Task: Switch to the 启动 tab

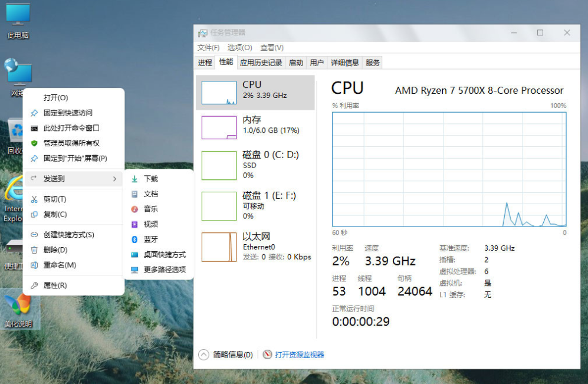Action: 296,63
